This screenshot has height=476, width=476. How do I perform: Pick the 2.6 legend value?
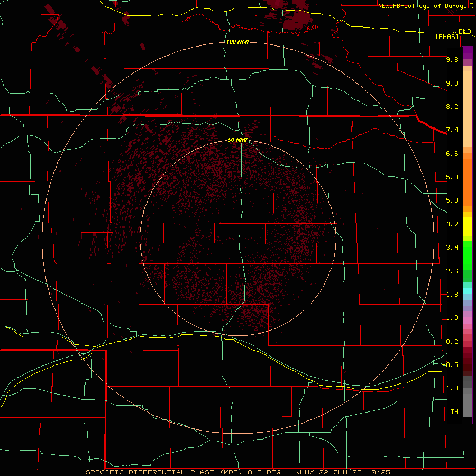pos(452,271)
